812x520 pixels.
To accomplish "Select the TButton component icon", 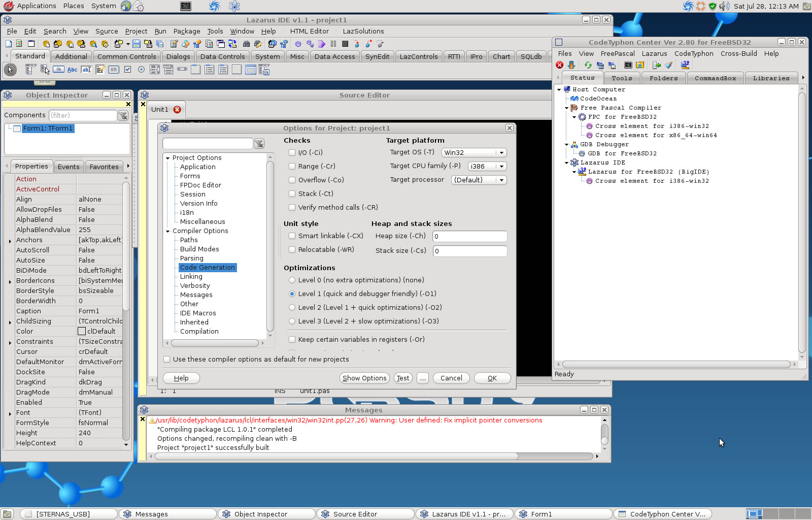I will 58,70.
